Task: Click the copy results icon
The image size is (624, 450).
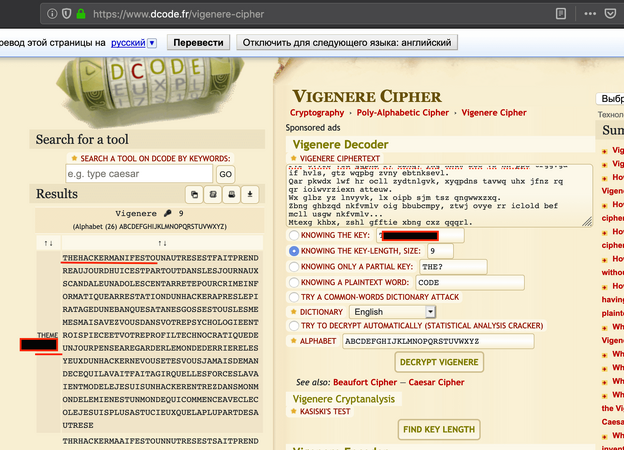Action: pyautogui.click(x=194, y=194)
